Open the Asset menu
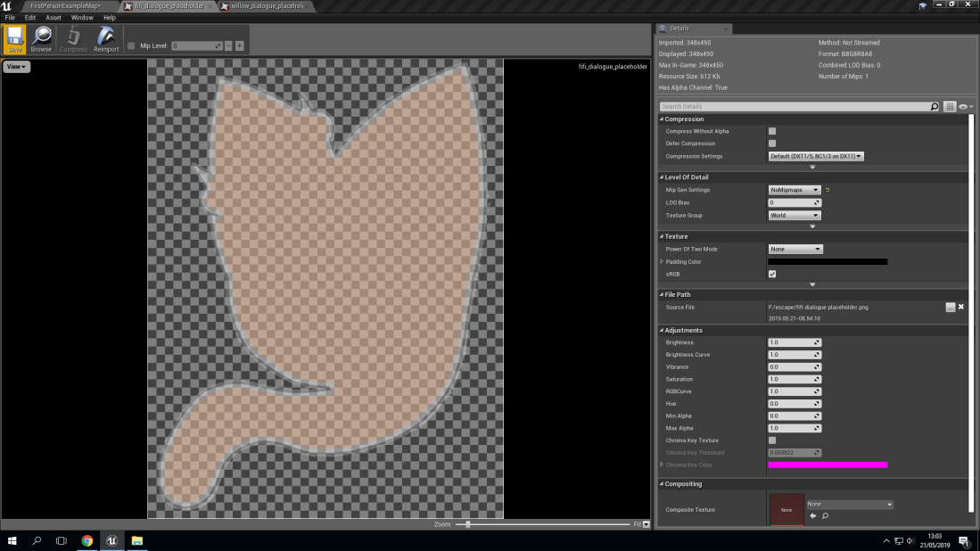Viewport: 980px width, 551px height. pyautogui.click(x=54, y=17)
